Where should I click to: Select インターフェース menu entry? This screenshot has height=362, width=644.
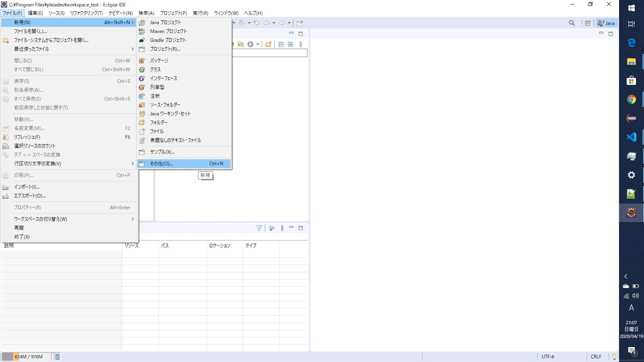click(x=184, y=78)
